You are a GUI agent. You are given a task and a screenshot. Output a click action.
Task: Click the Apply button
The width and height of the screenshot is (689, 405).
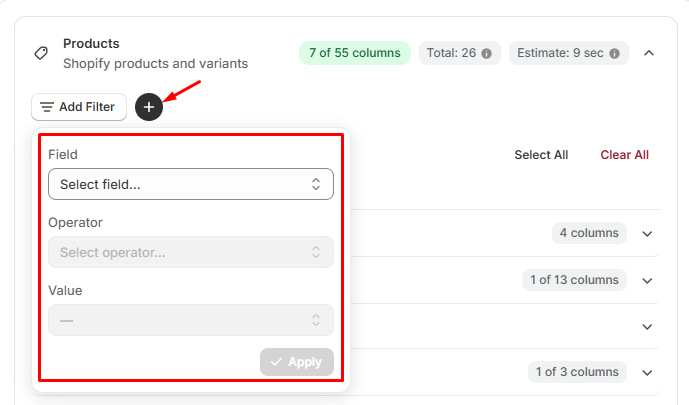click(297, 362)
